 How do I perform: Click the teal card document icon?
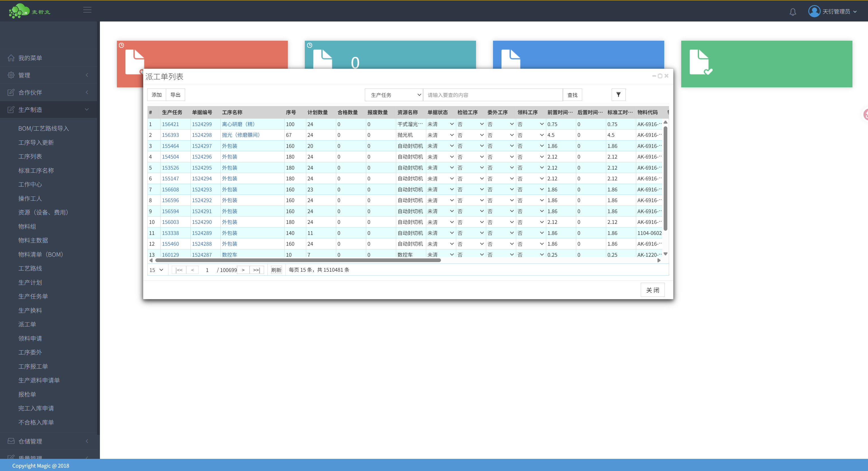pos(322,59)
